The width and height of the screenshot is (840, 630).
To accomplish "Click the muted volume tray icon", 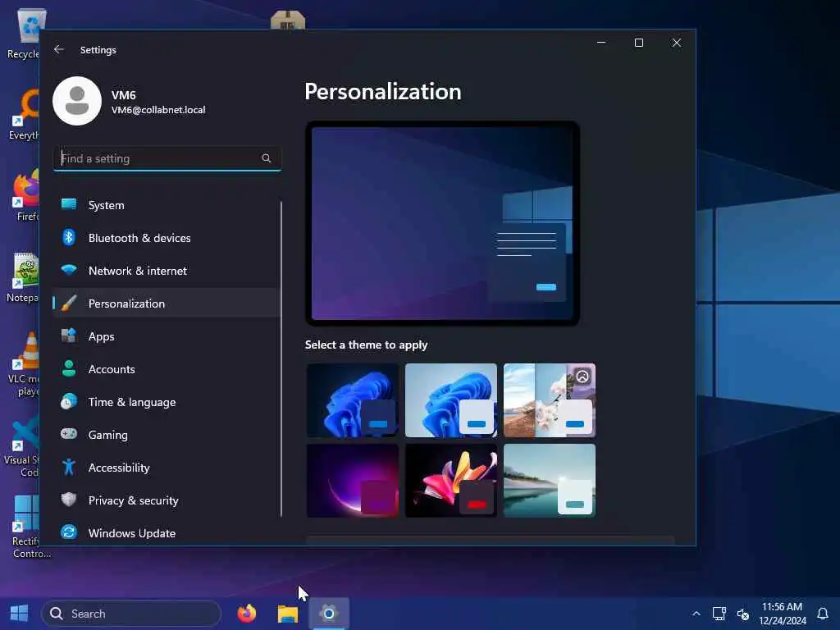I will [x=742, y=614].
